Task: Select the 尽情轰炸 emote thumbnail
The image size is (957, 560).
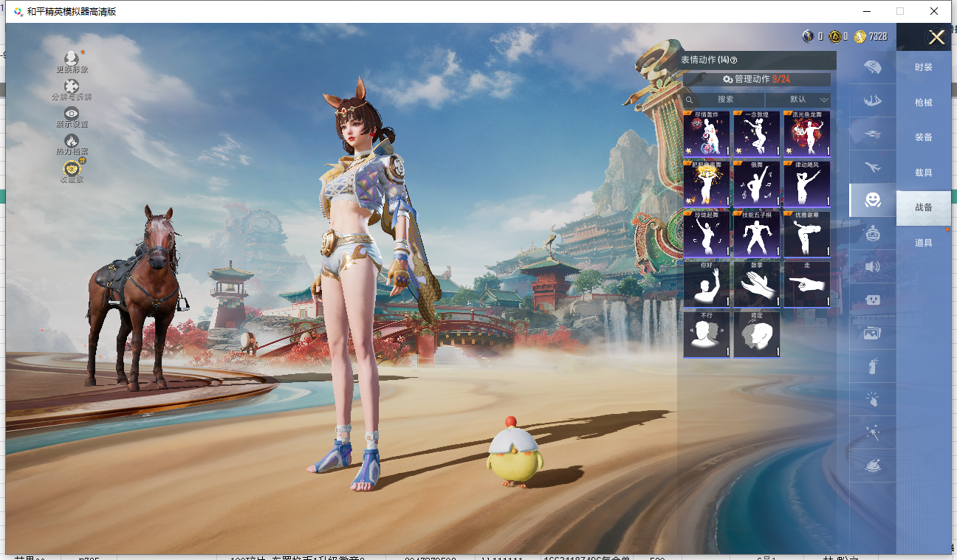Action: click(x=707, y=134)
